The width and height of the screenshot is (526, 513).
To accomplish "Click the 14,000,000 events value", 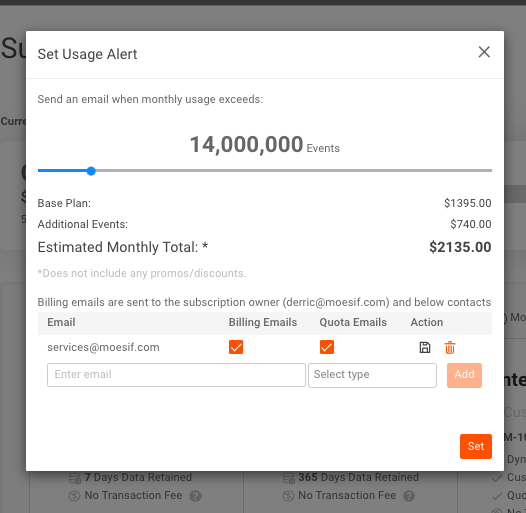I will coord(247,145).
